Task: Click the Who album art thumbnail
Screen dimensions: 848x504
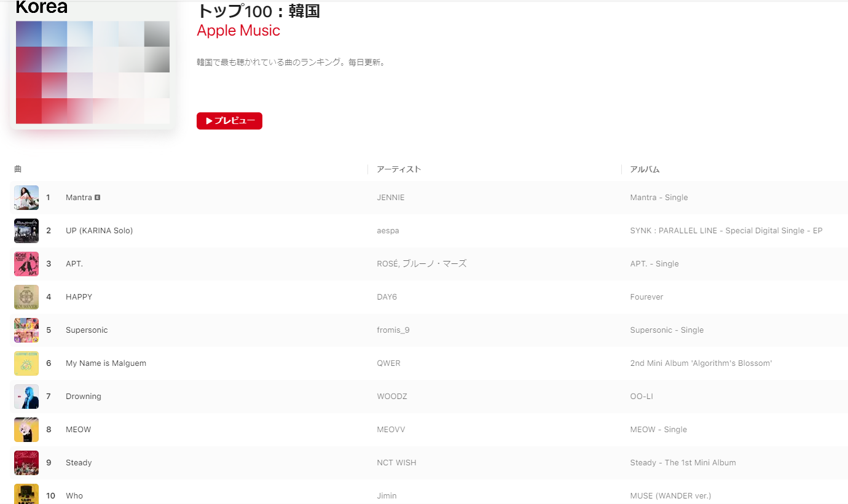Action: coord(26,494)
